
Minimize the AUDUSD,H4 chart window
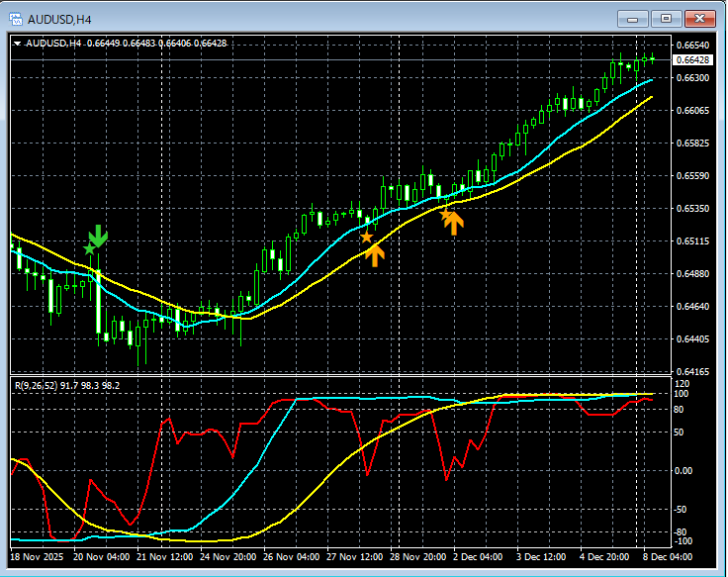[x=632, y=18]
